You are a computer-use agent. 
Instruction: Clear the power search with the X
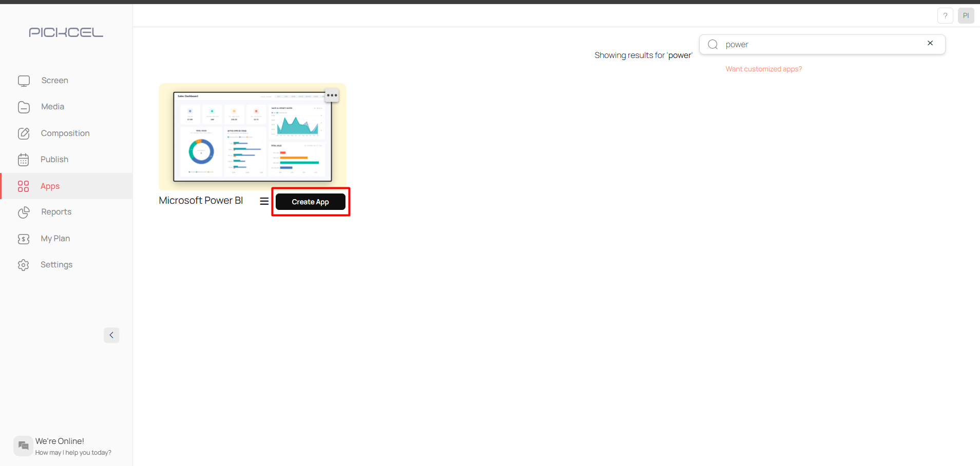[930, 43]
